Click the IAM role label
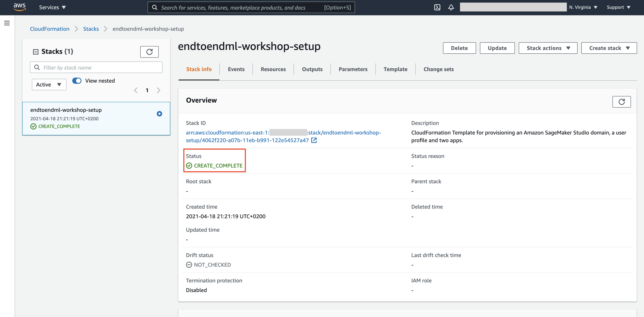This screenshot has width=644, height=317. (x=421, y=281)
